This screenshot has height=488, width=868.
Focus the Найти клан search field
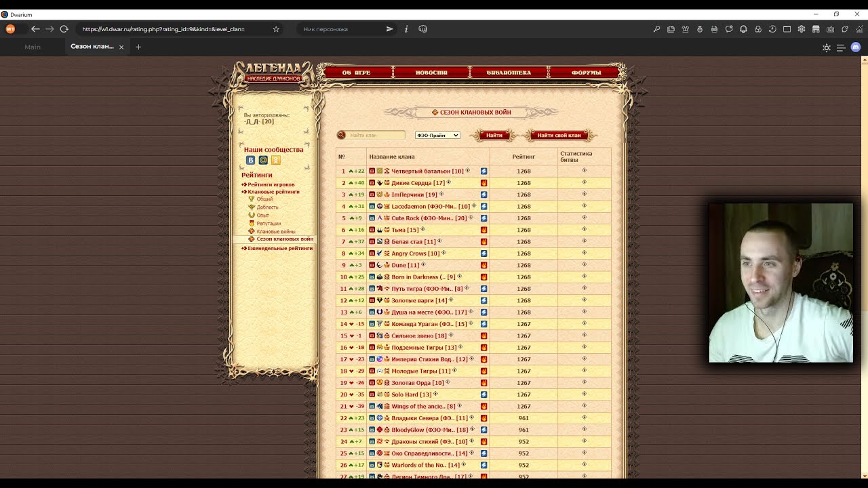[x=376, y=136]
